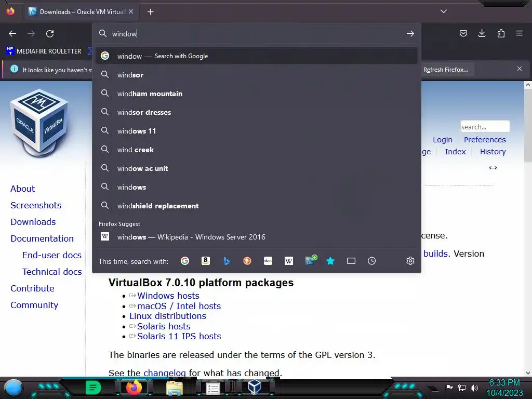Viewport: 532px width, 399px height.
Task: Open the Technical docs link
Action: [x=51, y=272]
